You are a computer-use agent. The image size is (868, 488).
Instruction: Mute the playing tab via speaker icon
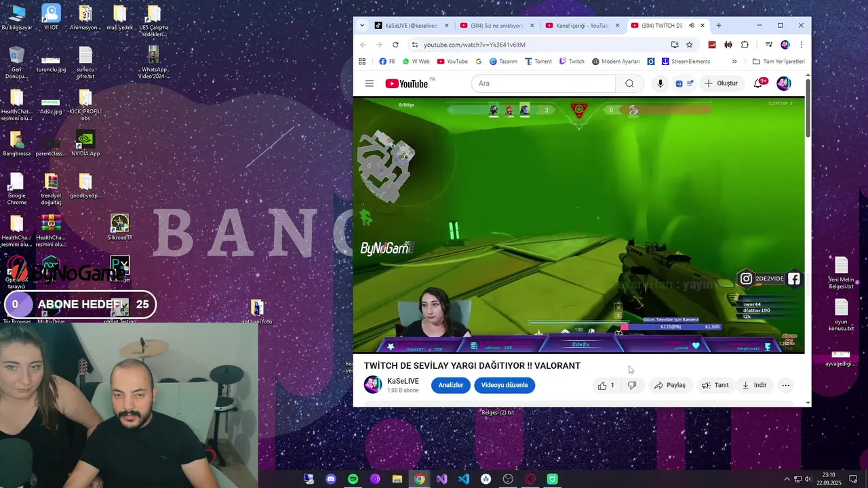click(691, 26)
